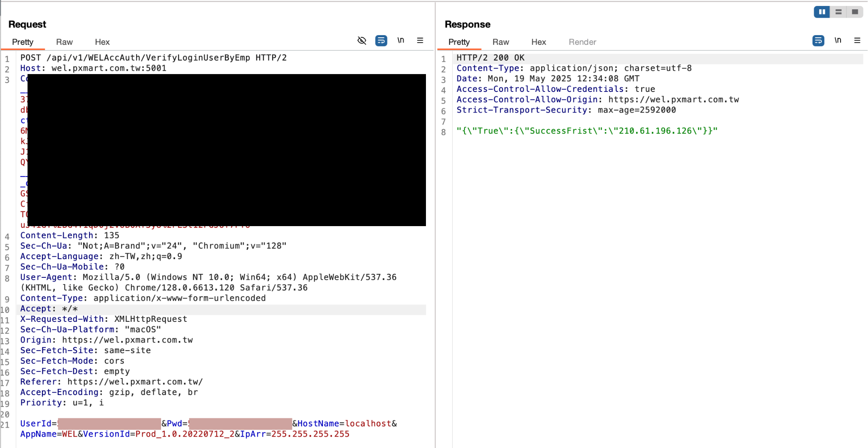Switch Response panel to Raw tab
868x448 pixels.
tap(501, 42)
